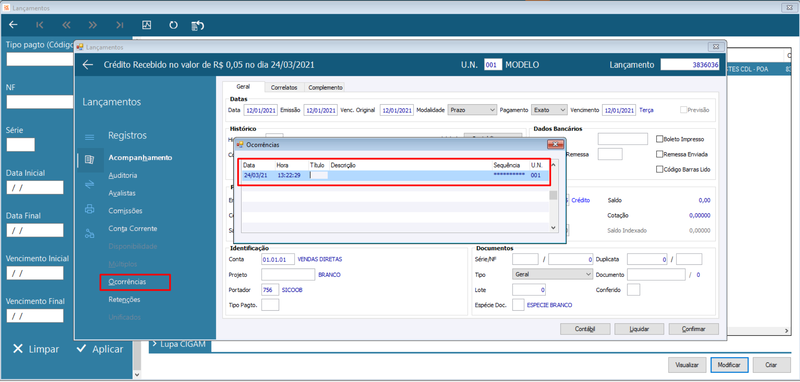800x382 pixels.
Task: Click the Emissão date field
Action: click(320, 110)
